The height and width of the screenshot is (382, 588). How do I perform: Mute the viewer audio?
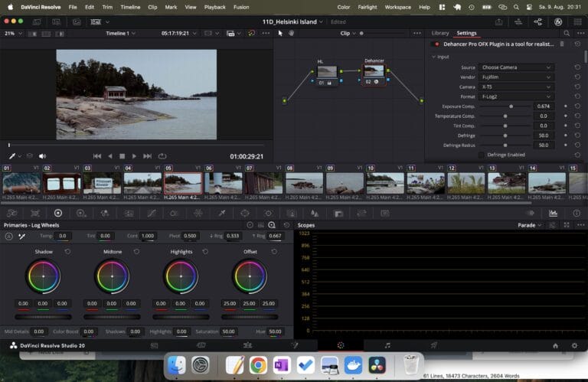42,156
